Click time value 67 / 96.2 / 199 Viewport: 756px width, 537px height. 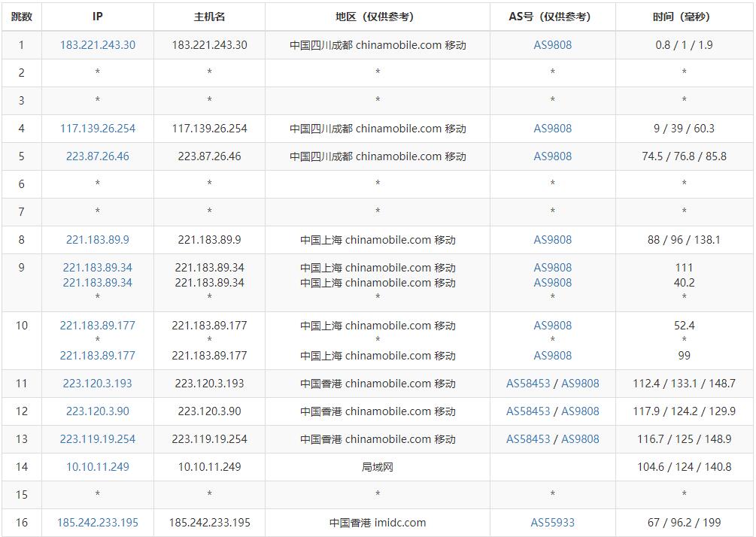pyautogui.click(x=684, y=523)
